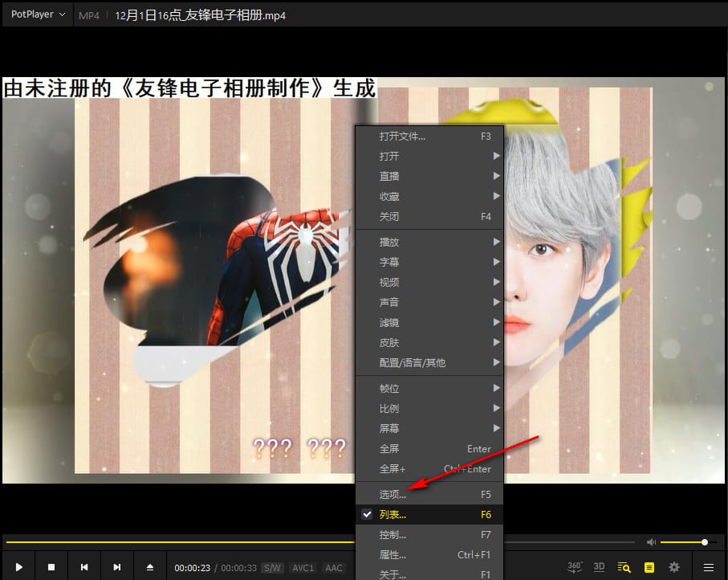
Task: Expand the 字幕 submenu
Action: [x=429, y=262]
